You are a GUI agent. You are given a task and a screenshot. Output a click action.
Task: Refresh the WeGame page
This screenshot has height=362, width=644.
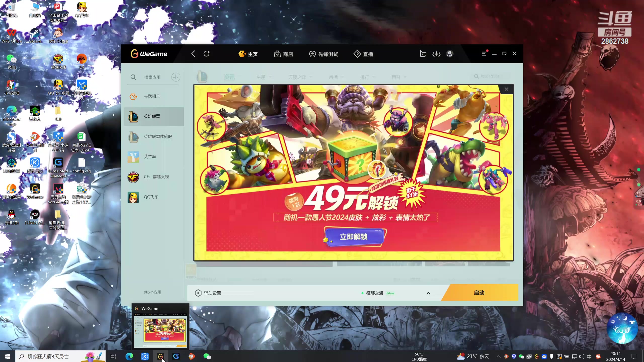(x=207, y=54)
